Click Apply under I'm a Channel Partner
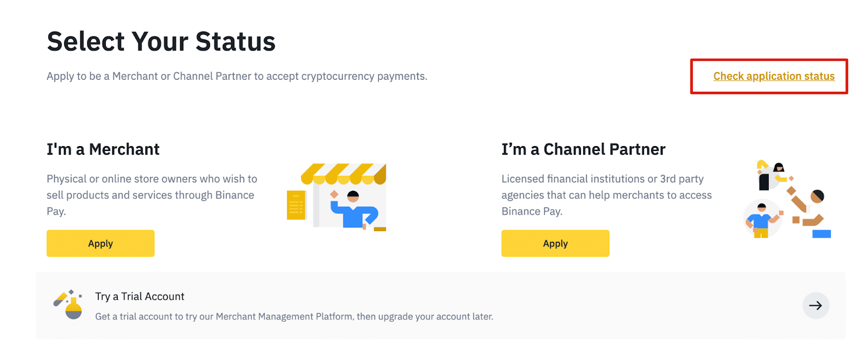The image size is (868, 354). click(555, 243)
